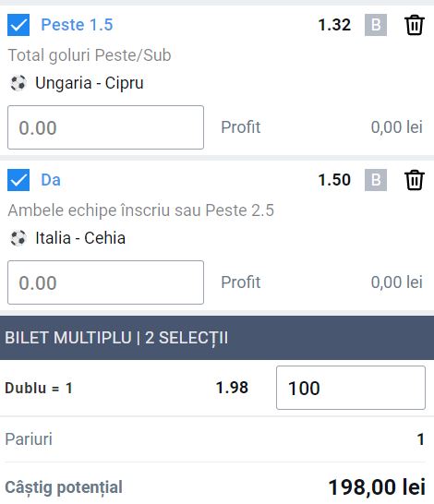Click the 1.50 odds value
The height and width of the screenshot is (504, 434).
[334, 180]
